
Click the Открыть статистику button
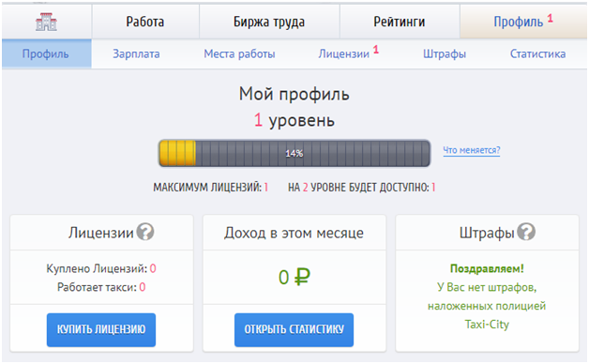[294, 329]
